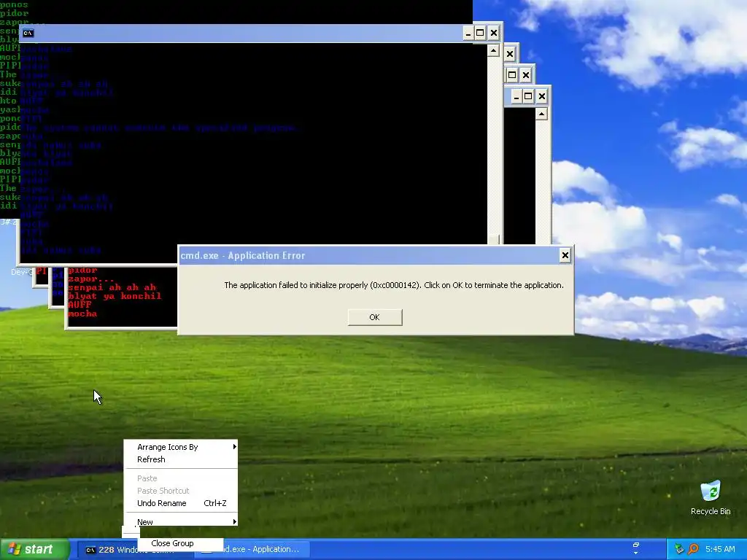The image size is (747, 560).
Task: Click the 5:45 AM taskbar clock
Action: [720, 549]
